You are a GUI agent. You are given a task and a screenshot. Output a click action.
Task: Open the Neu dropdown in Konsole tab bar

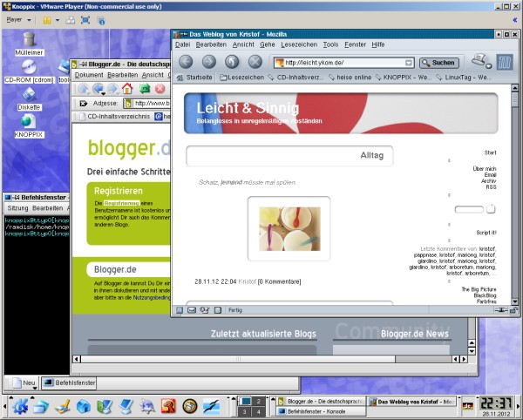pos(25,383)
